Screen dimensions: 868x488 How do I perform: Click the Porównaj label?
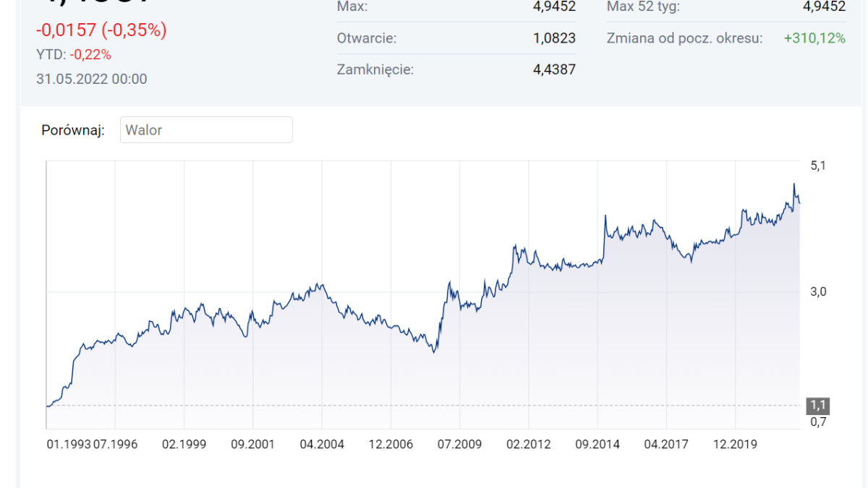pyautogui.click(x=73, y=130)
